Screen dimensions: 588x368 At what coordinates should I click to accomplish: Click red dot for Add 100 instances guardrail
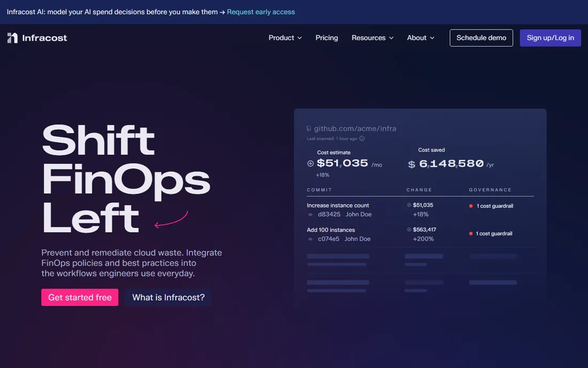coord(470,233)
